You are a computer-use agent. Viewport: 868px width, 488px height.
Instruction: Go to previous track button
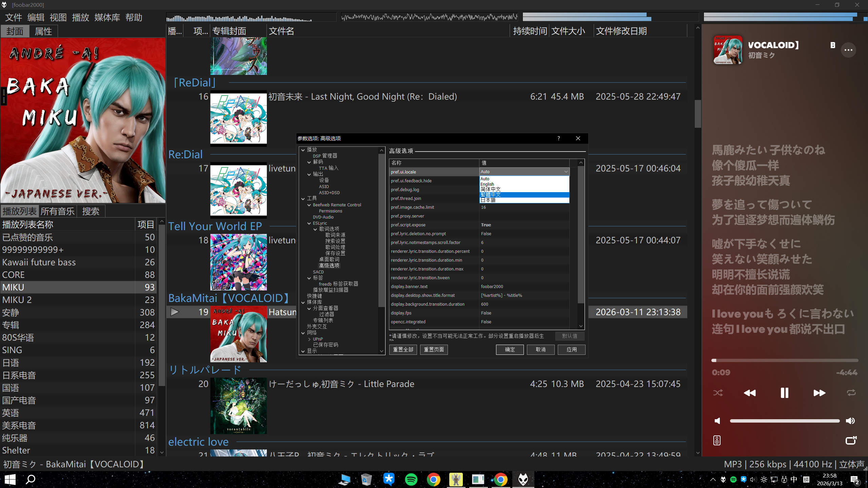[750, 393]
